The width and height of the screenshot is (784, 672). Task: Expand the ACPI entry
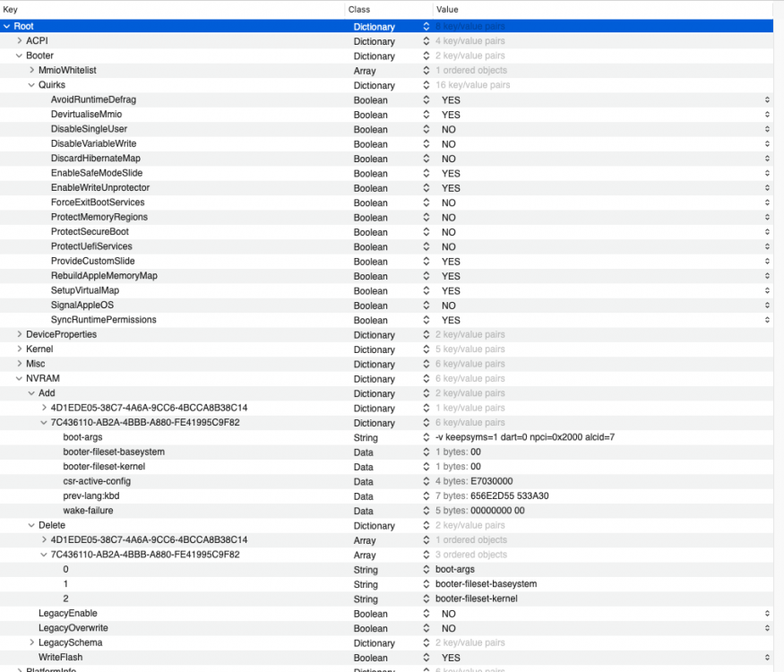tap(20, 40)
